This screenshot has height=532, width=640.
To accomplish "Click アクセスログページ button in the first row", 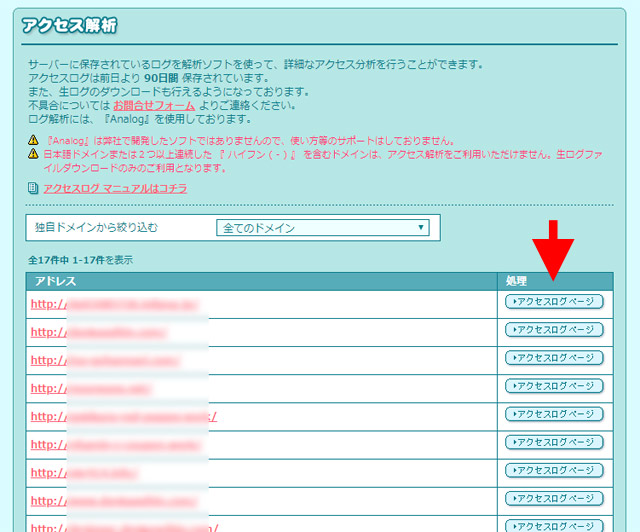I will 555,302.
